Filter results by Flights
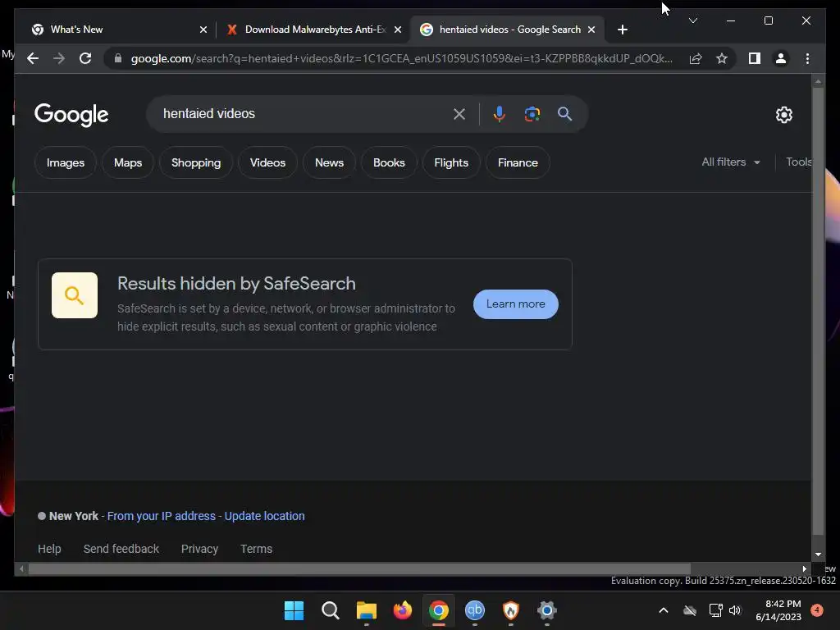This screenshot has height=630, width=840. [x=451, y=162]
